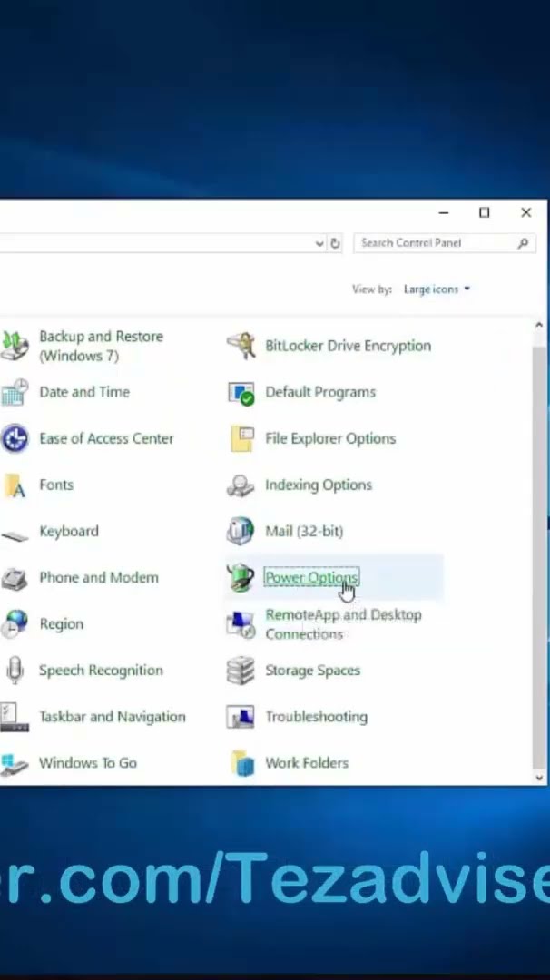The height and width of the screenshot is (980, 550).
Task: Click the scrollbar down arrow
Action: (x=539, y=779)
